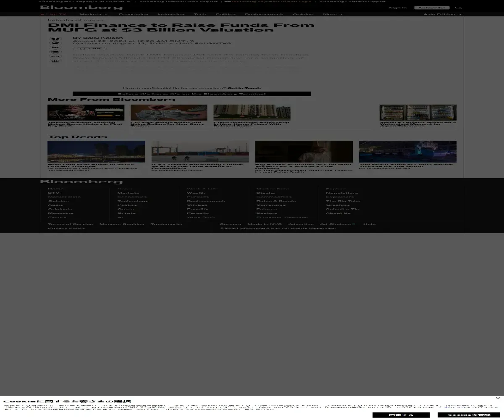The image size is (504, 420).
Task: Click footer CityLab link
Action: pyautogui.click(x=197, y=205)
